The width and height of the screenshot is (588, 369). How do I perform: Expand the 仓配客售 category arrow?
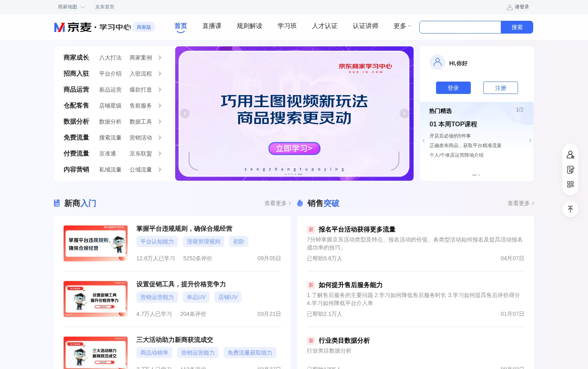point(160,106)
